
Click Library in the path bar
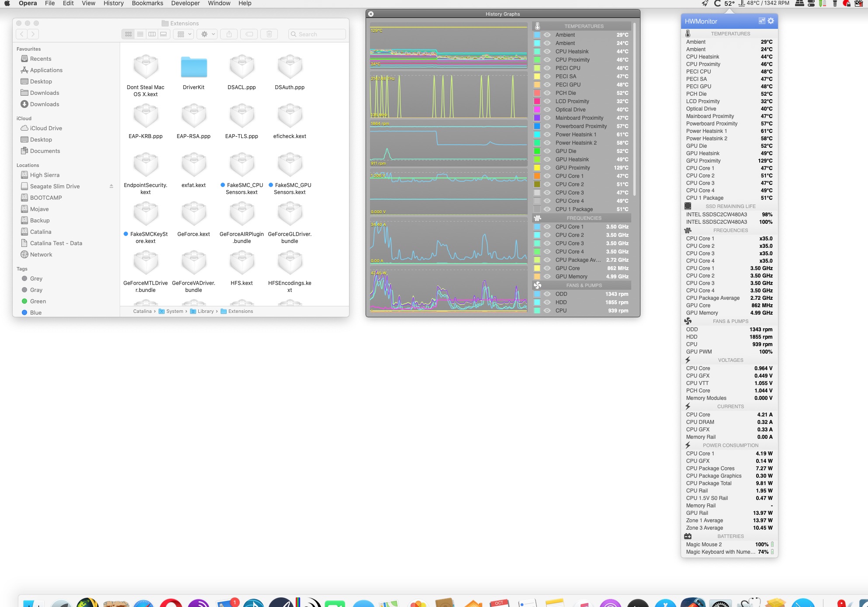tap(205, 311)
